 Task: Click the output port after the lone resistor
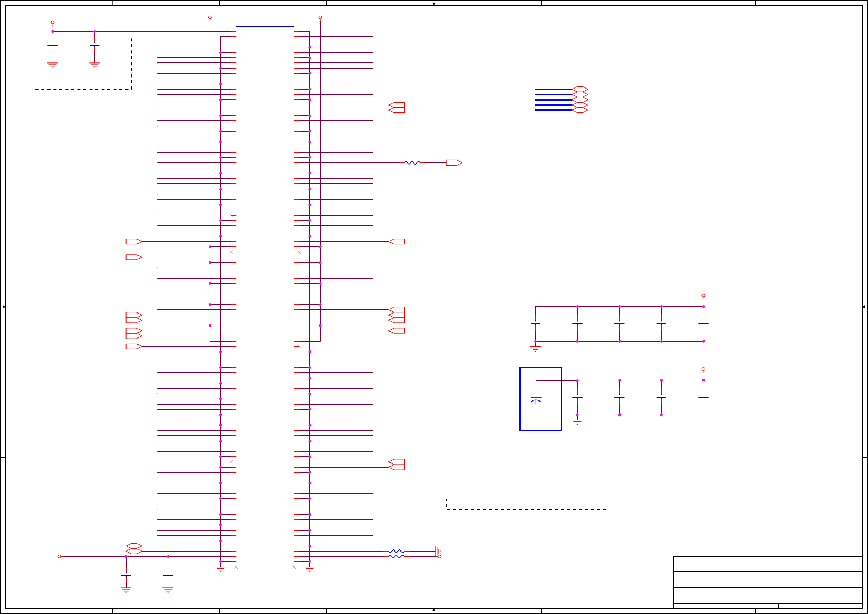(x=454, y=163)
